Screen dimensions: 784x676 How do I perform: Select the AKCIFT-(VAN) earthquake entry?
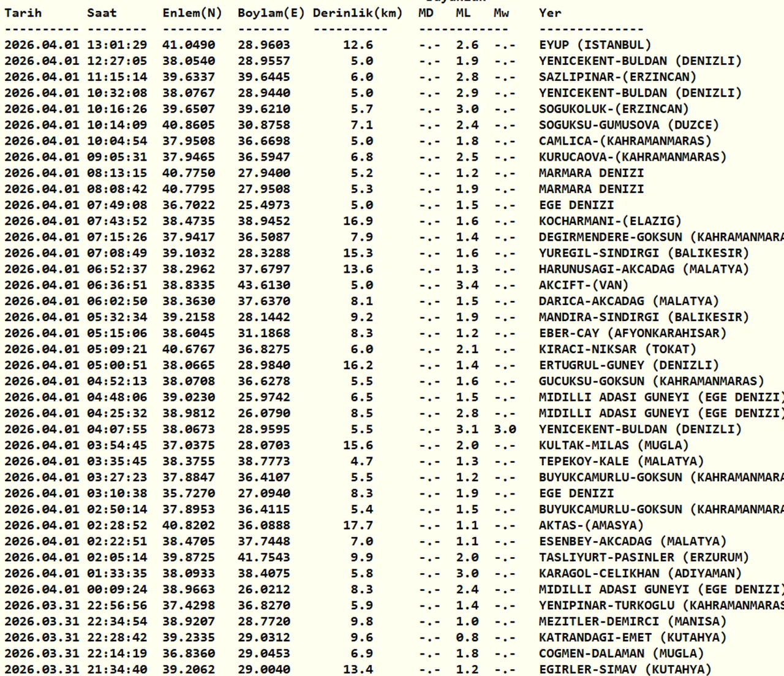click(x=584, y=285)
